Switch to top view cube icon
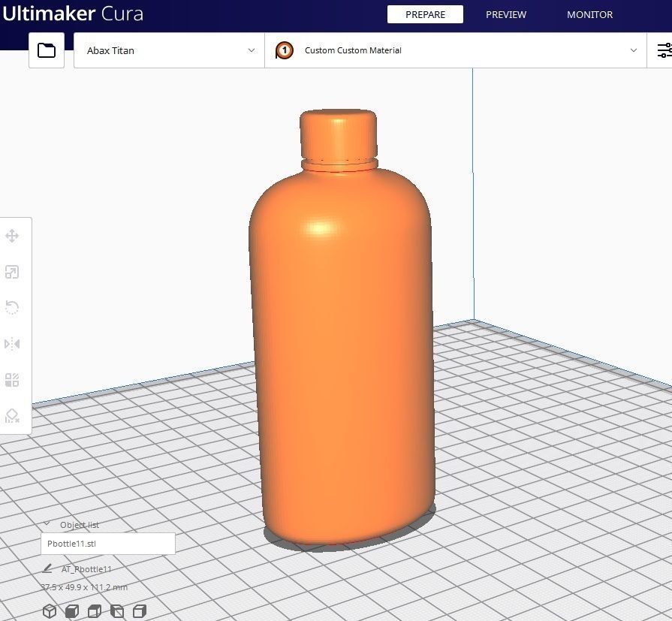 pos(95,610)
